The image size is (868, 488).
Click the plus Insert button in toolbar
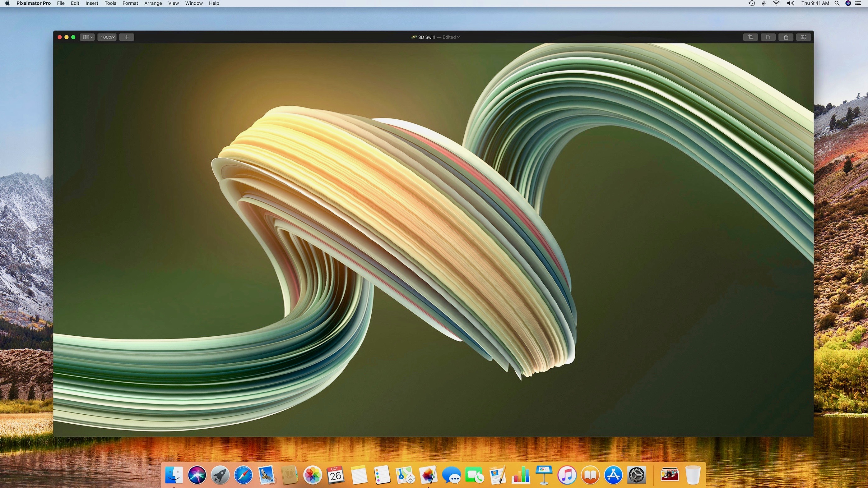click(127, 37)
